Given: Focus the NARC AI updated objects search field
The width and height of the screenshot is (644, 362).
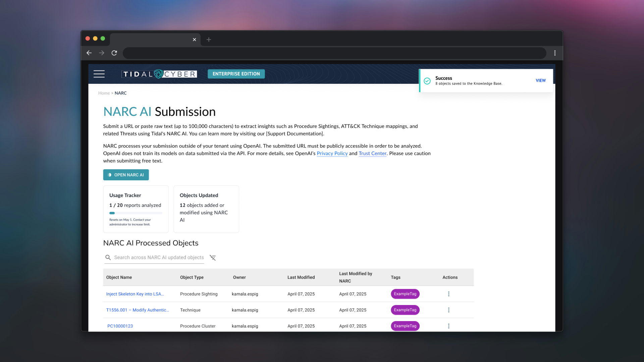Looking at the screenshot, I should (159, 257).
